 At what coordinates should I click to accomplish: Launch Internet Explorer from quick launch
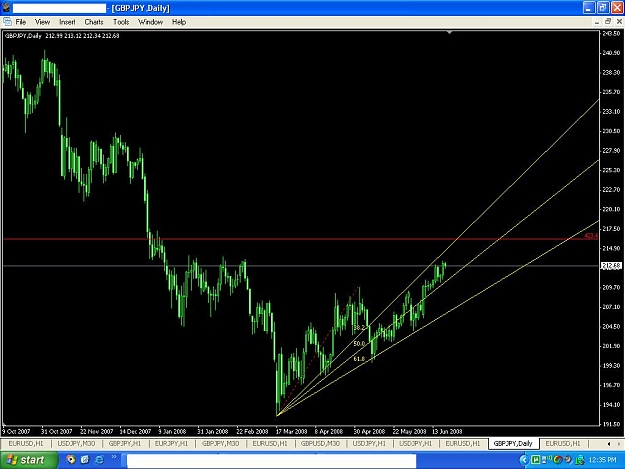click(x=99, y=460)
